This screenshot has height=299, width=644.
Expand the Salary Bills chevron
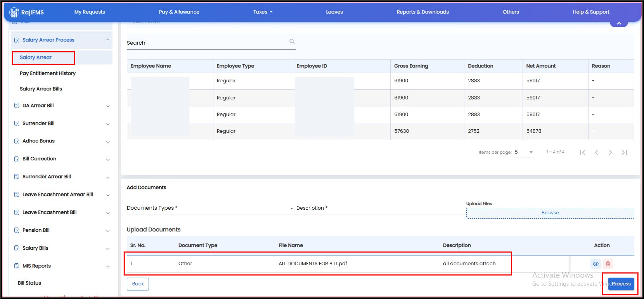pos(108,249)
